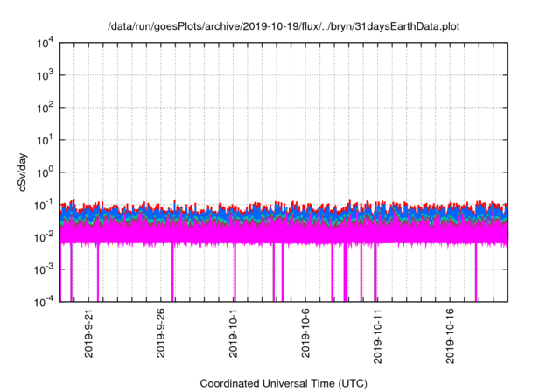Click the 2019-10-6 date label
The image size is (560, 392).
tap(305, 333)
